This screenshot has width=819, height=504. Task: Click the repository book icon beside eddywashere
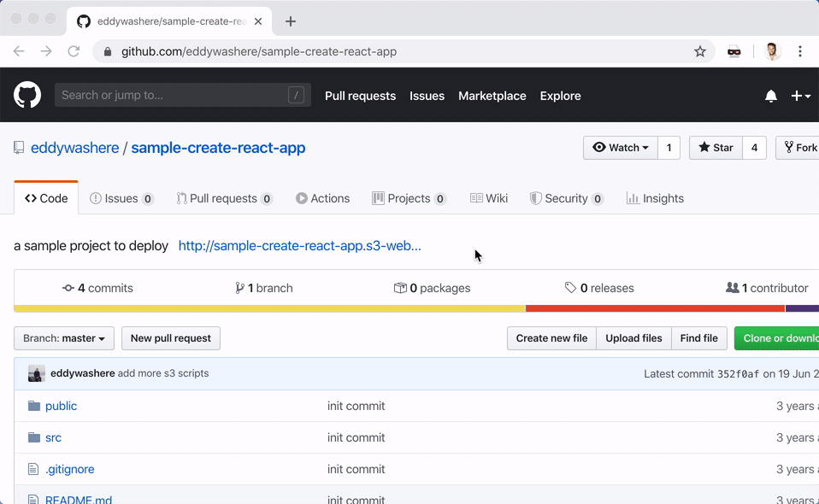[19, 148]
